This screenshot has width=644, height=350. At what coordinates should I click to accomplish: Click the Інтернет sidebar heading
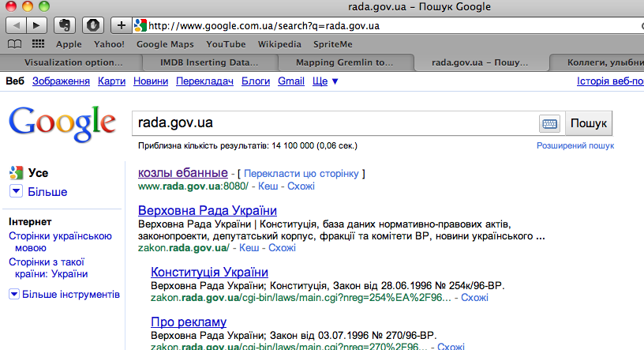tap(30, 222)
